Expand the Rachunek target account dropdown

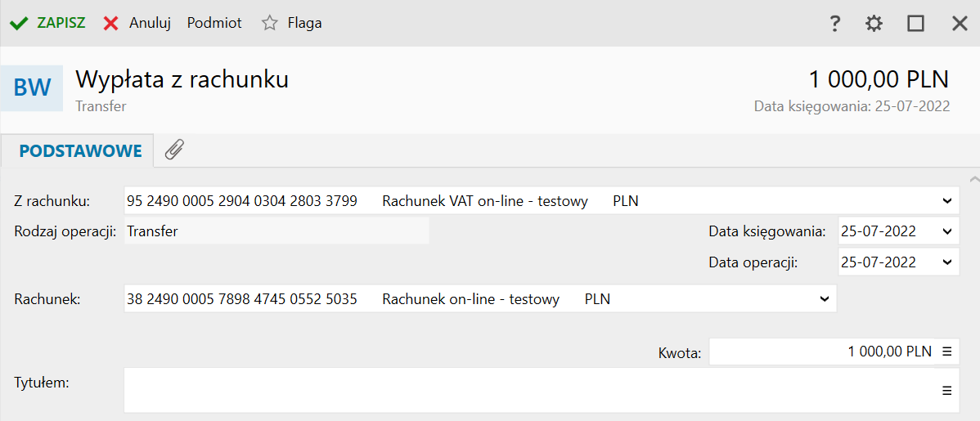(x=825, y=299)
